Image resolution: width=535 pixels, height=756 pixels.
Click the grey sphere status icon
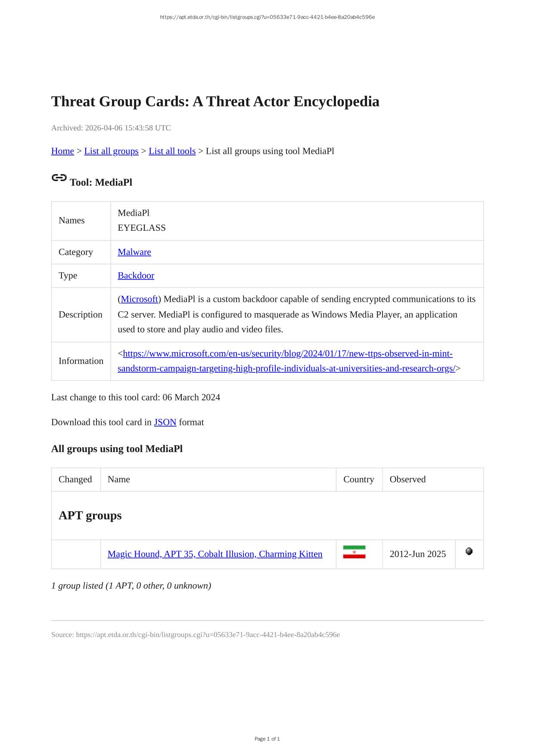(469, 551)
